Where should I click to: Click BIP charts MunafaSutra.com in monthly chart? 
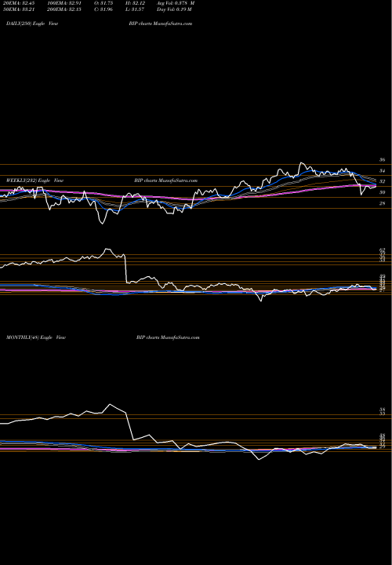click(x=168, y=337)
